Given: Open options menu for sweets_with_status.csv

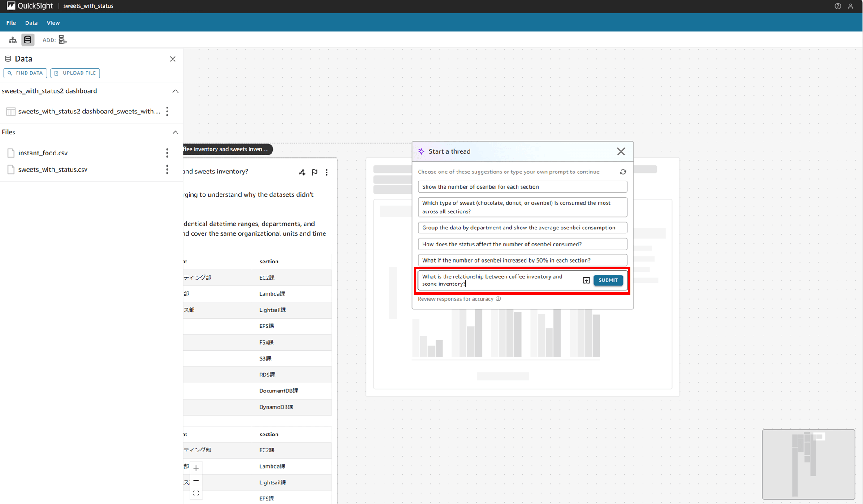Looking at the screenshot, I should (x=167, y=169).
